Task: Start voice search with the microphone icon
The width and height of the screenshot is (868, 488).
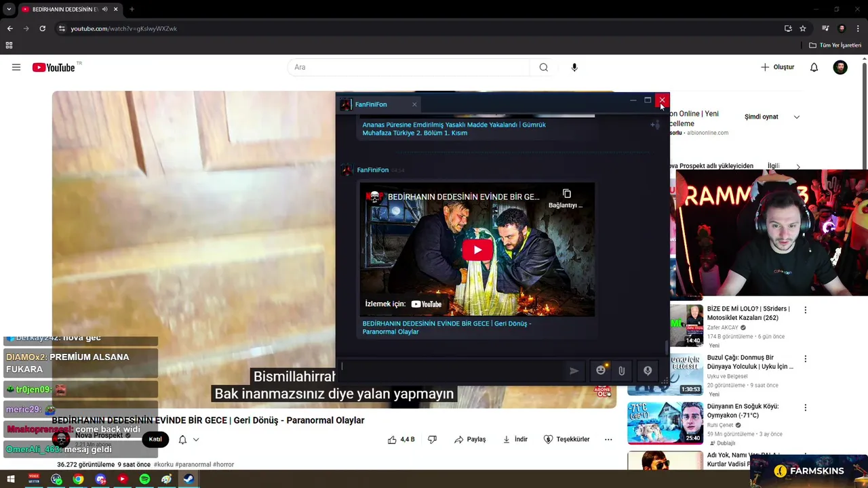Action: tap(574, 67)
